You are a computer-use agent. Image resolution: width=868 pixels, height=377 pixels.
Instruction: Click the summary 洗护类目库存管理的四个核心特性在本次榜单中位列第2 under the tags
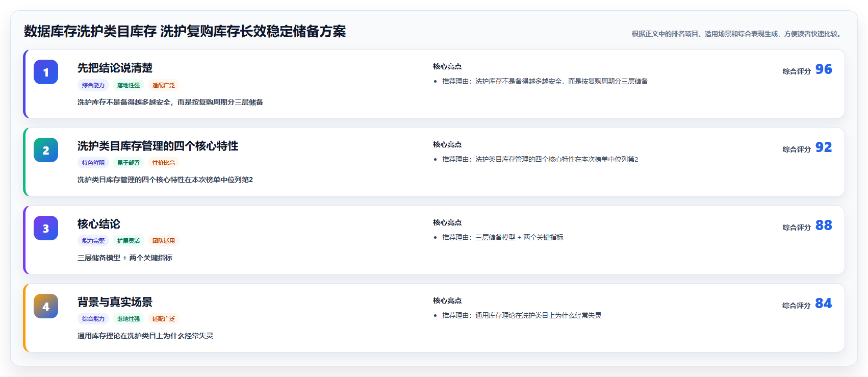165,180
